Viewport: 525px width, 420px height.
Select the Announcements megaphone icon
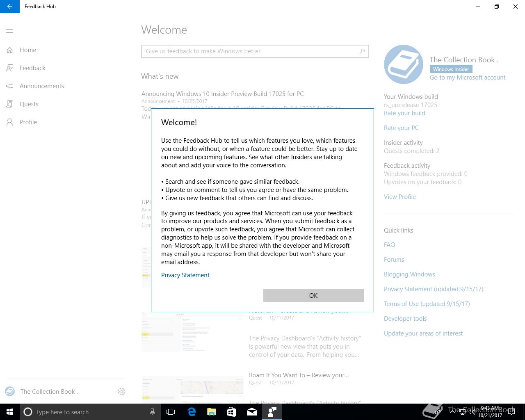(x=10, y=86)
